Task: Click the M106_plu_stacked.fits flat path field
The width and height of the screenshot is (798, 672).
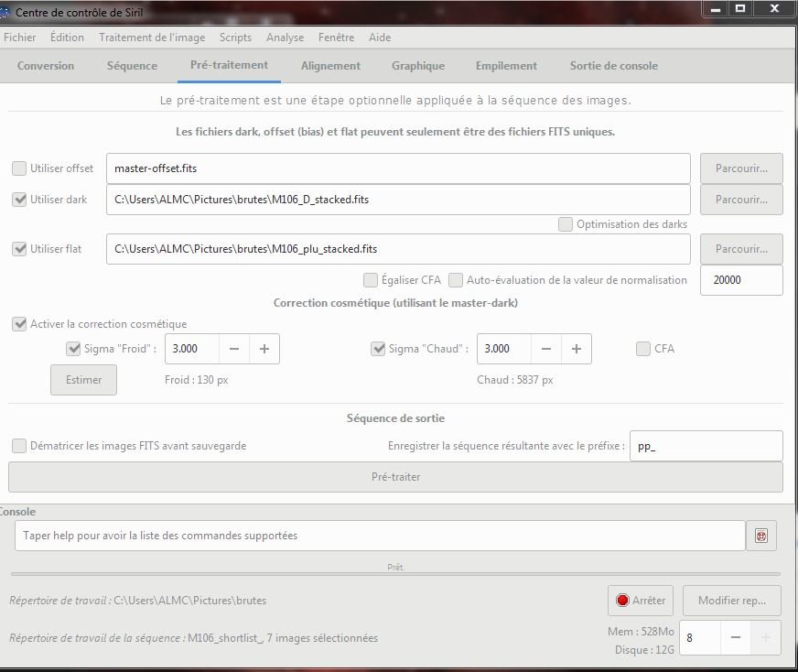Action: pos(398,249)
